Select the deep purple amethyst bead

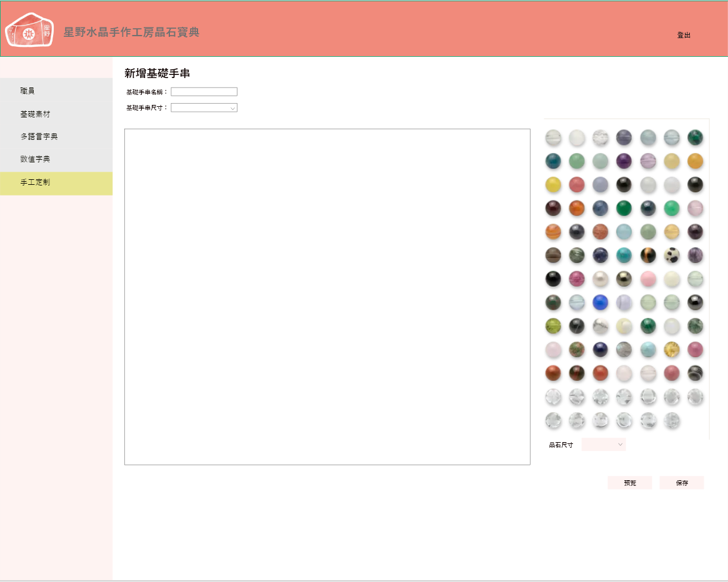pyautogui.click(x=624, y=161)
